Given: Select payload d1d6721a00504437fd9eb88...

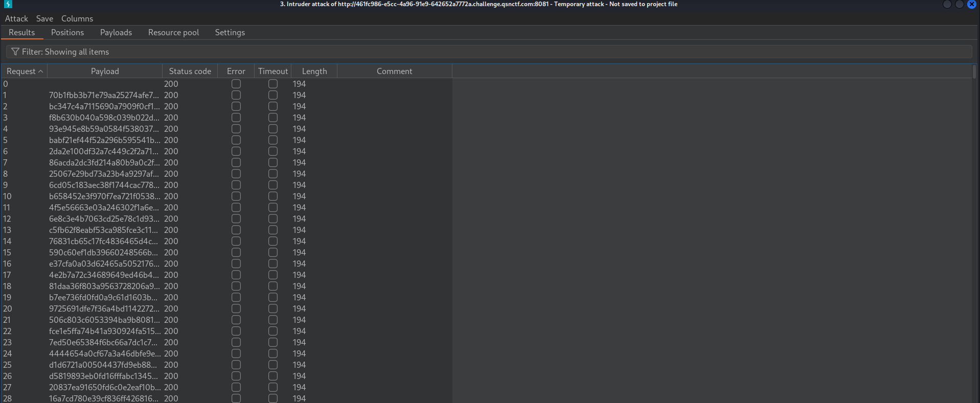Looking at the screenshot, I should click(104, 365).
